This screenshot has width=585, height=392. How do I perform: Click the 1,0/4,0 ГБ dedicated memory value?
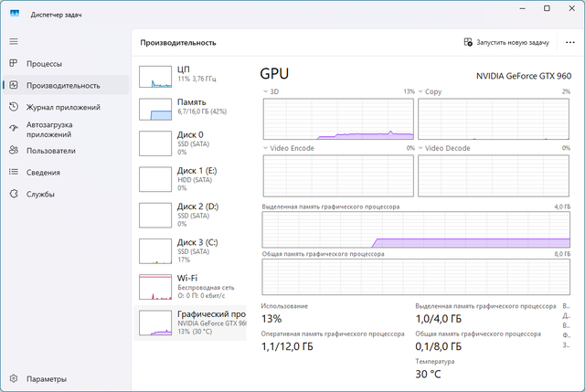pyautogui.click(x=439, y=319)
